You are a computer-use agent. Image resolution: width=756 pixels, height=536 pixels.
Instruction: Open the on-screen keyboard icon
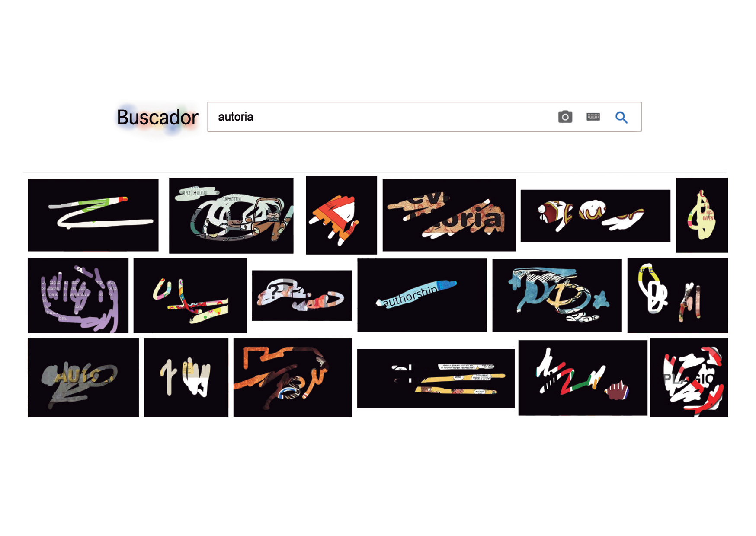pos(593,117)
